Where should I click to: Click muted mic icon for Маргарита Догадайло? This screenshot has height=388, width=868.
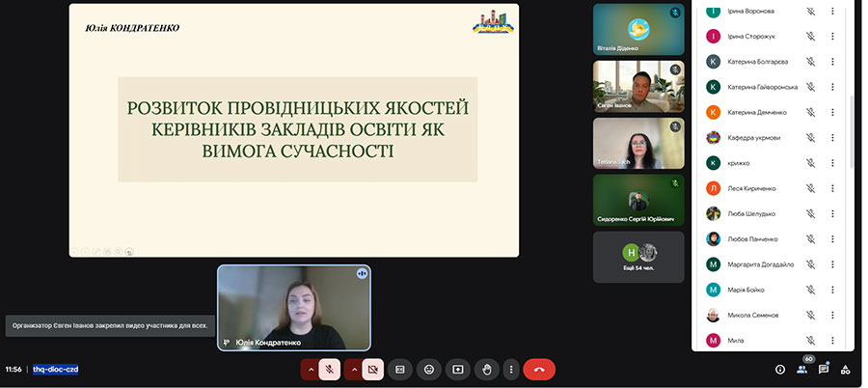(810, 264)
